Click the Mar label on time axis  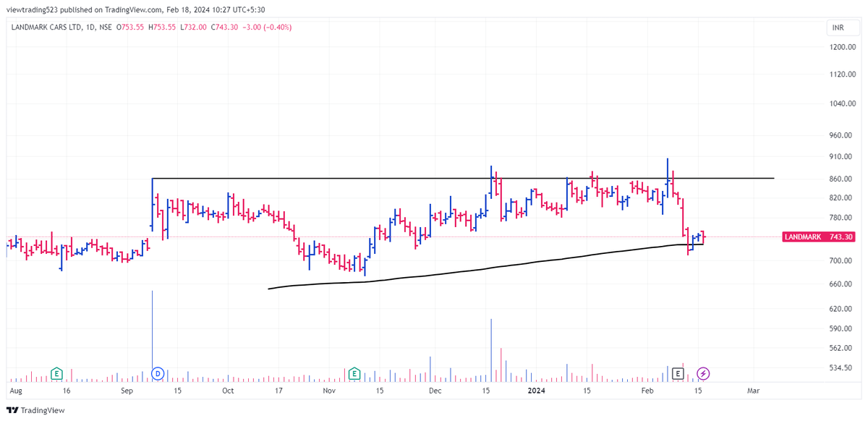(x=753, y=391)
